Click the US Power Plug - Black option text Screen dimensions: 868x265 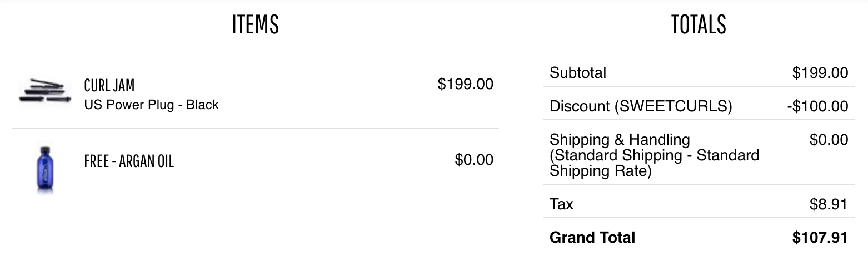pos(151,105)
